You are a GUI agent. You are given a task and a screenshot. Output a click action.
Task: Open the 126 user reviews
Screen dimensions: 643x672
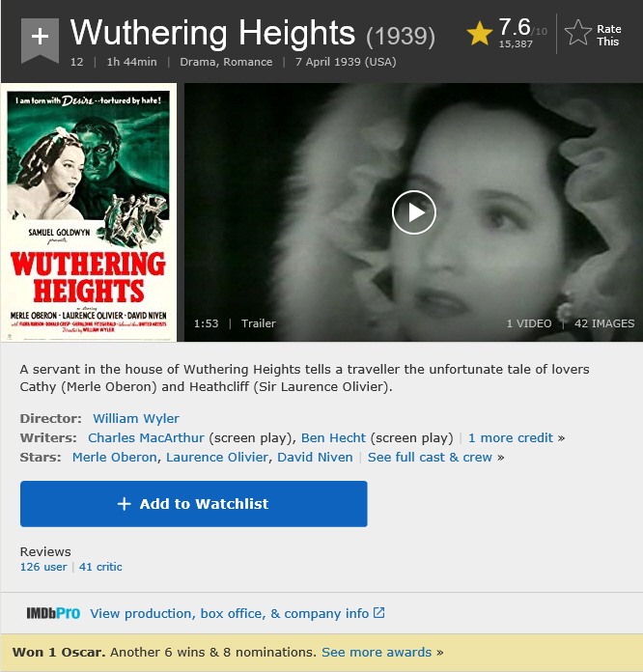click(x=43, y=567)
